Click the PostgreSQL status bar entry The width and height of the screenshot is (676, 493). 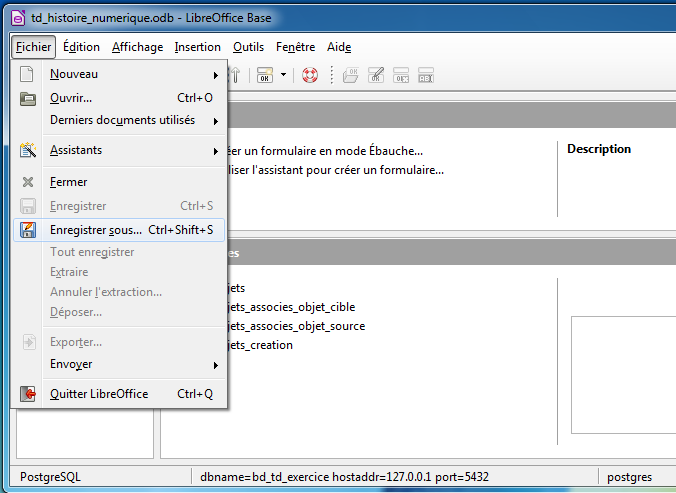pos(50,477)
